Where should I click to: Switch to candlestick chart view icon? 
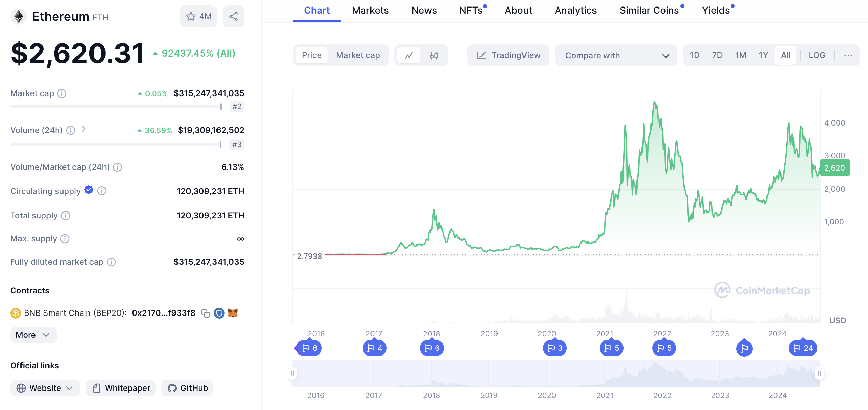coord(434,55)
